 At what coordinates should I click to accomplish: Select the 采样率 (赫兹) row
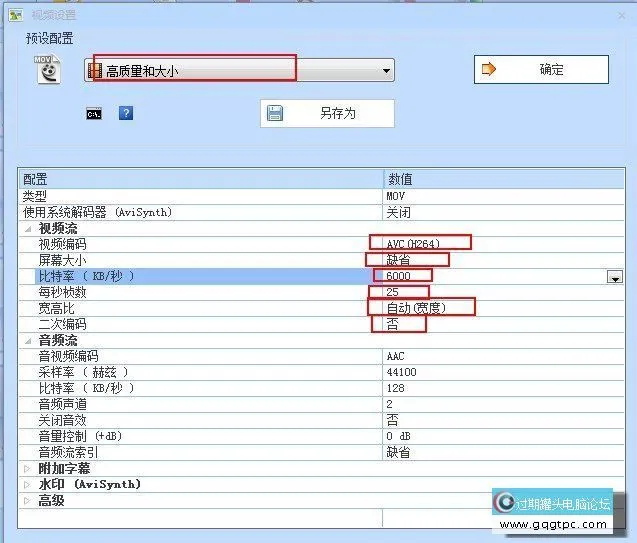click(321, 372)
